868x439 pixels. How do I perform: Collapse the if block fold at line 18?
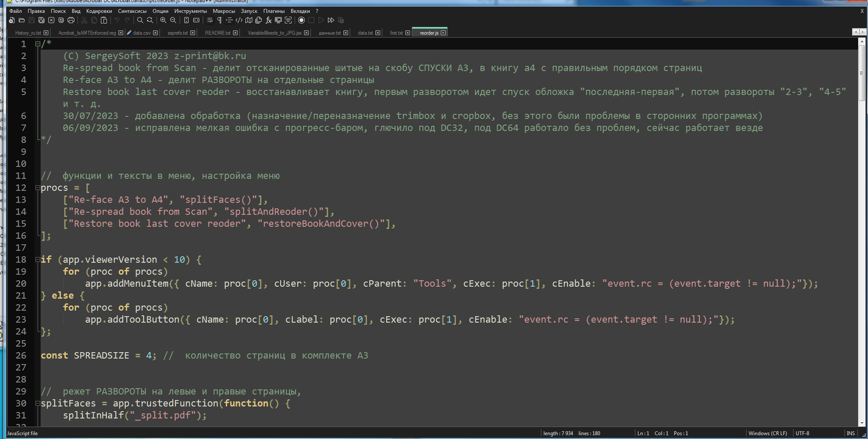click(37, 260)
